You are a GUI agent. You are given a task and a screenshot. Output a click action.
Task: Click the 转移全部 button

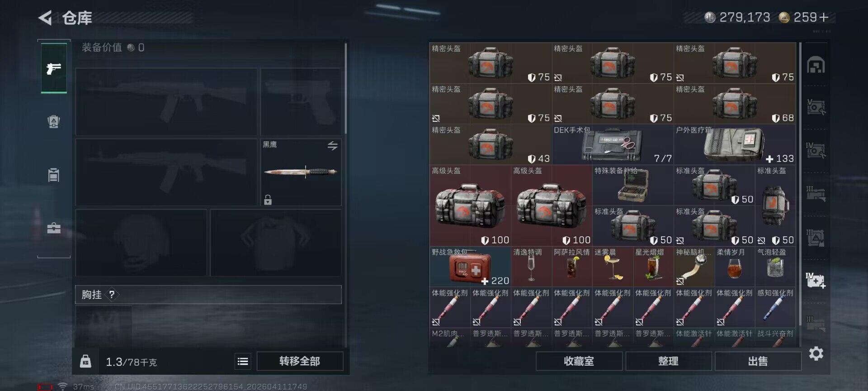(300, 361)
